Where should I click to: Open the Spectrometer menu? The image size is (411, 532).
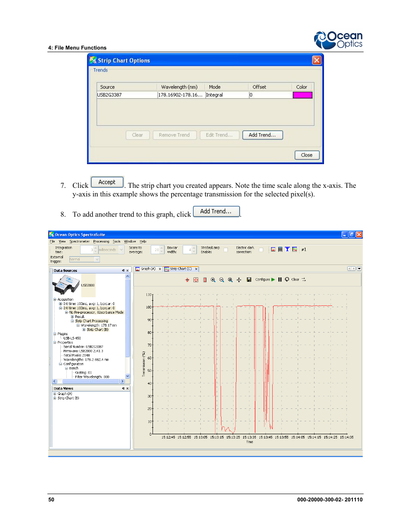pyautogui.click(x=80, y=241)
